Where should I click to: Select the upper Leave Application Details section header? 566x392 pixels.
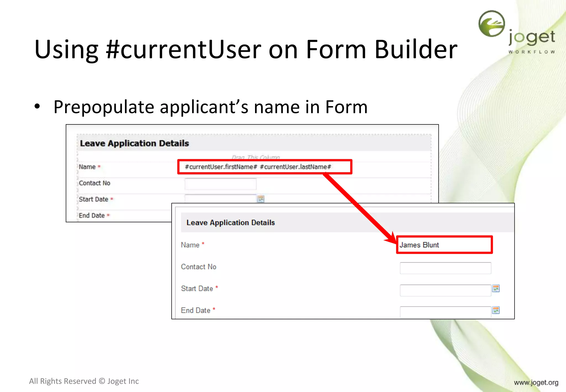coord(134,143)
